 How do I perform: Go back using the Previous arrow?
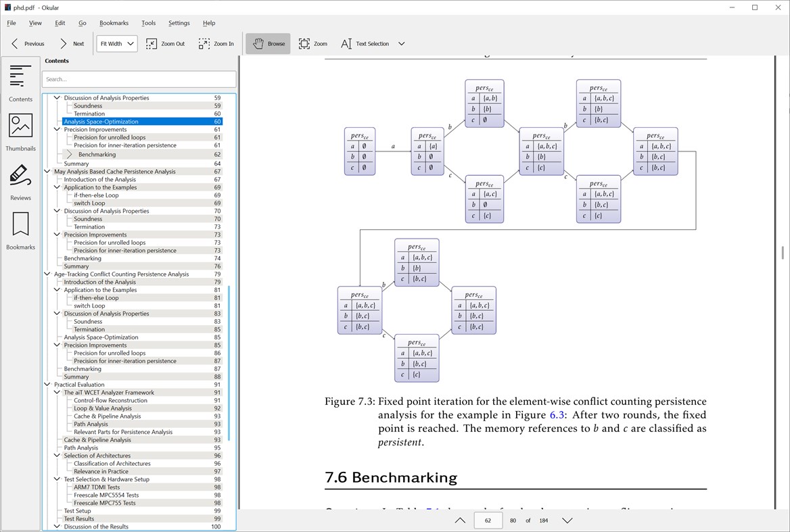pyautogui.click(x=27, y=43)
